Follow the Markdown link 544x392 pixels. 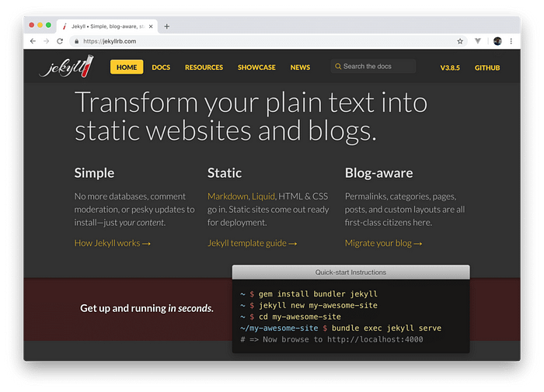(228, 196)
